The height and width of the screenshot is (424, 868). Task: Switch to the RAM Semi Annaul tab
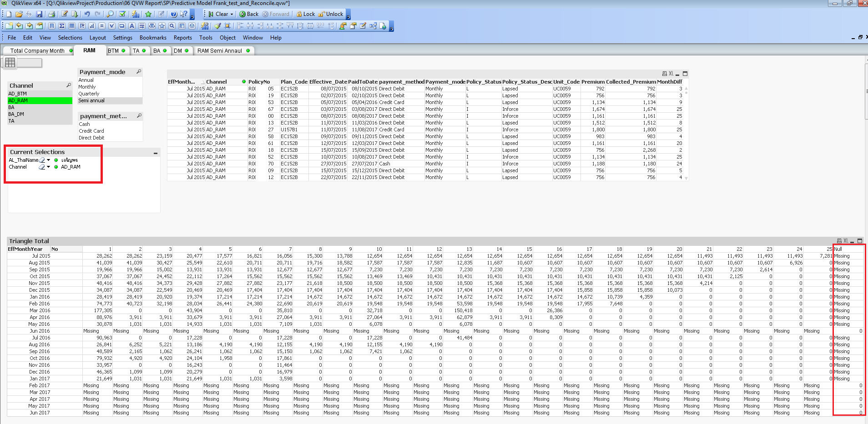tap(220, 51)
